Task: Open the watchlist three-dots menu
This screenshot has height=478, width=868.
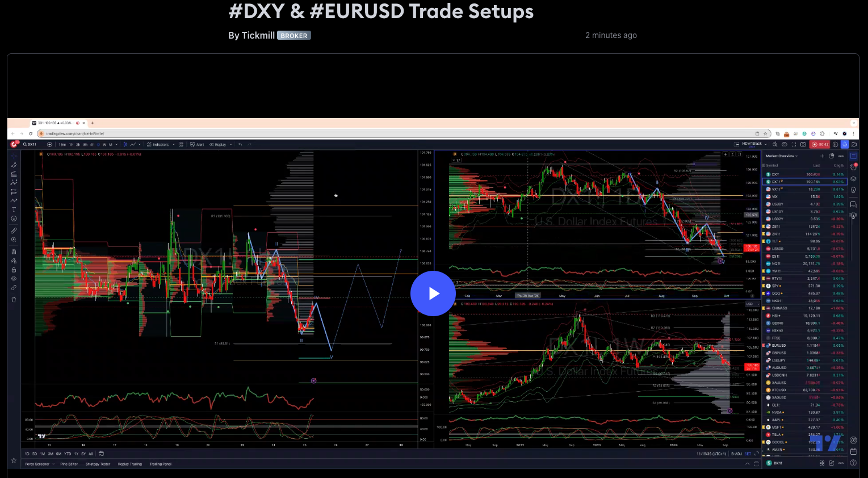Action: point(841,156)
